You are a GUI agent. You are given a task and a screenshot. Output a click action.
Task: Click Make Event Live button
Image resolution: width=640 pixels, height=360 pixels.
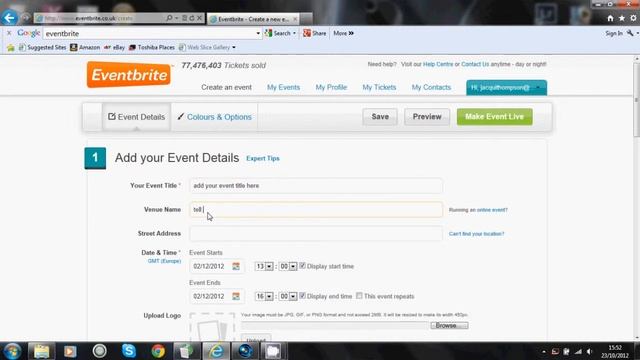coord(495,117)
